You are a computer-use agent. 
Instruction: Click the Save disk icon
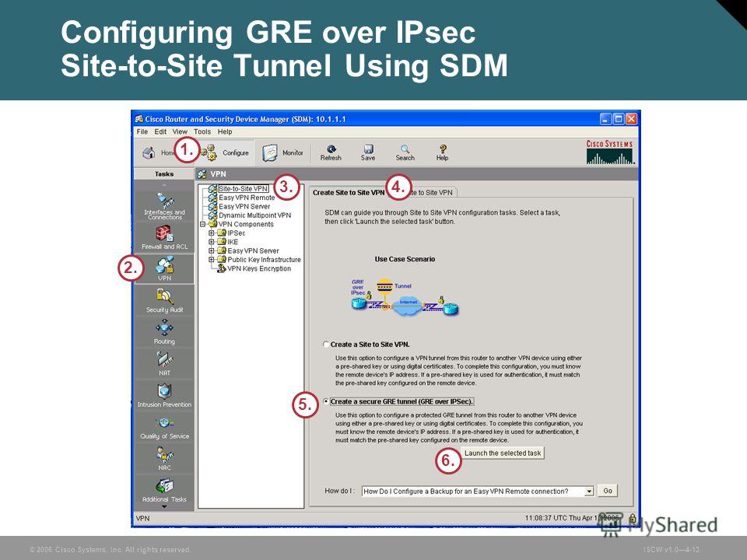(368, 149)
